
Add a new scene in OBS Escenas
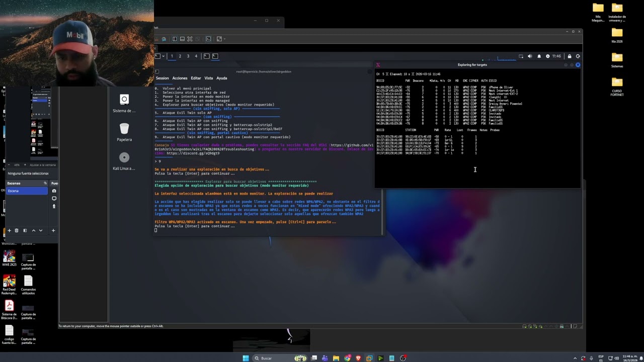click(9, 230)
